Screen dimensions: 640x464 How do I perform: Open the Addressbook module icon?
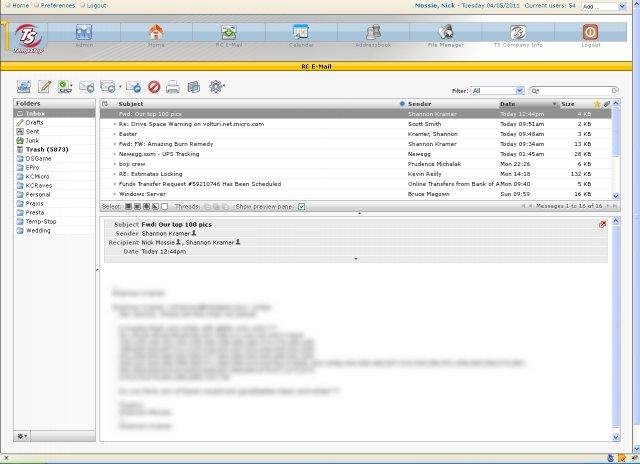373,32
